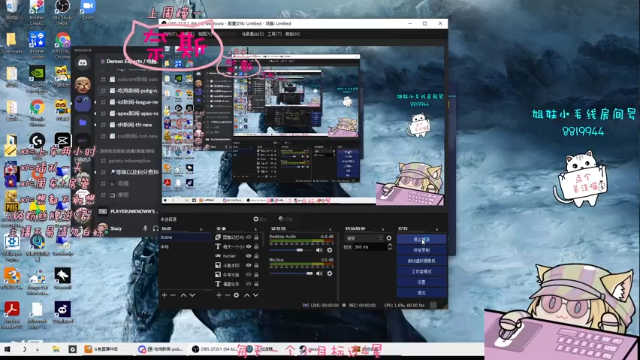The height and width of the screenshot is (360, 640).
Task: Toggle visibility eye of the human source
Action: coord(248,256)
